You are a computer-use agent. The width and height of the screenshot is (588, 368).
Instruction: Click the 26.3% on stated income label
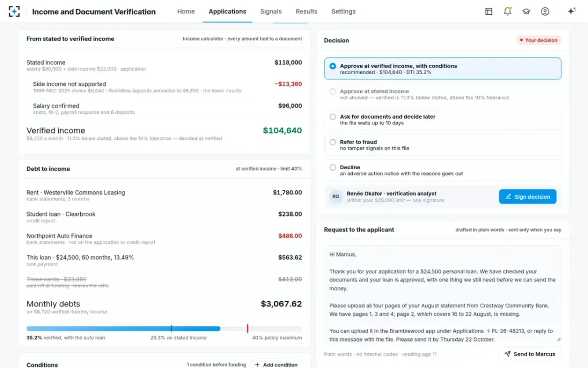click(x=178, y=338)
